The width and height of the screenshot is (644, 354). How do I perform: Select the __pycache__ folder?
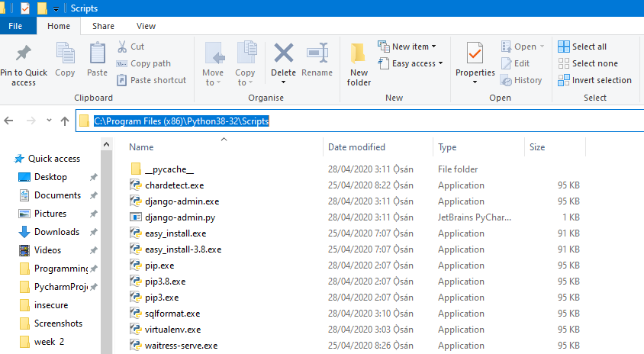pos(163,169)
